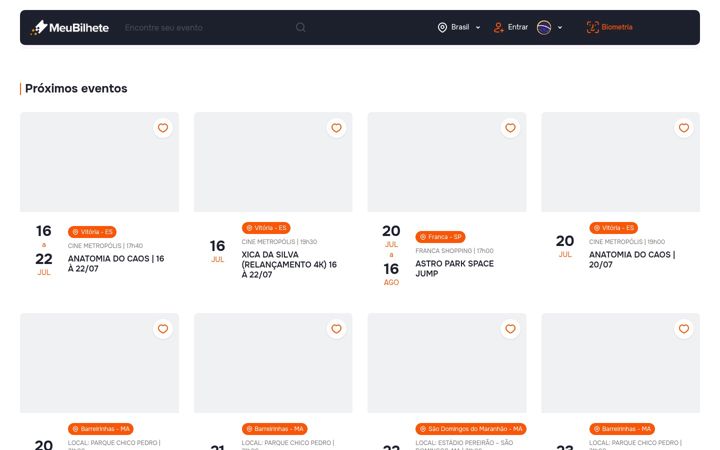Open thumbnail of 'ANATOMIA DO CAOS | 20/07'
The width and height of the screenshot is (720, 450).
pos(620,162)
